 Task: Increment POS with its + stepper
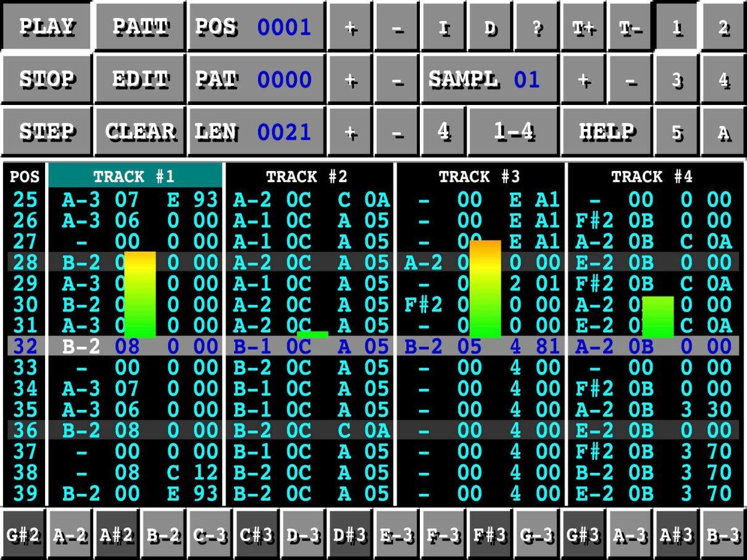[x=350, y=27]
